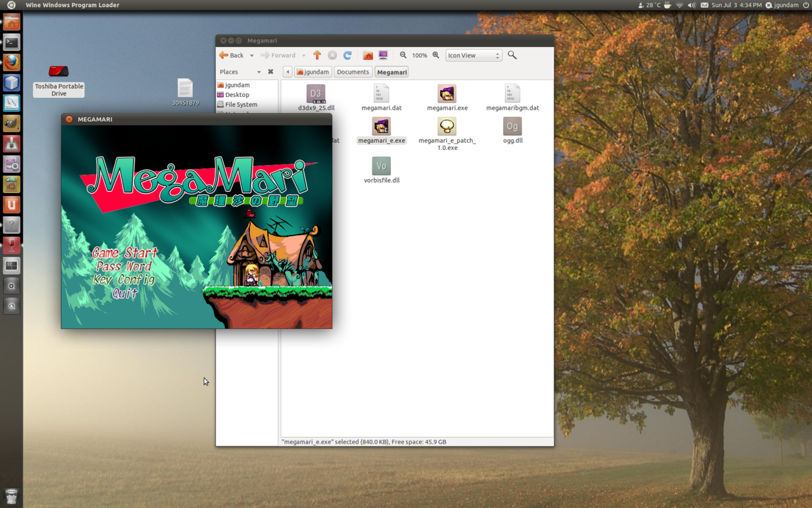Select Quit in Megamari menu

(x=124, y=293)
